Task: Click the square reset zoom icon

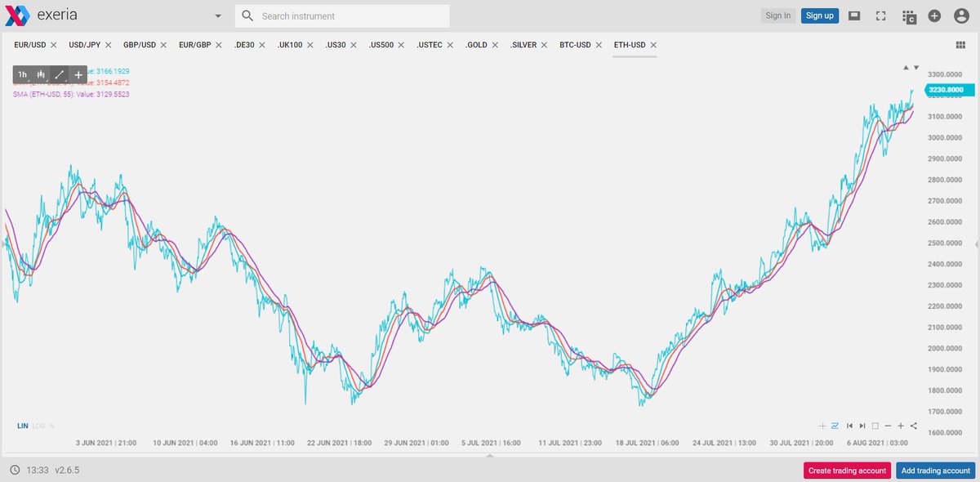Action: coord(875,426)
